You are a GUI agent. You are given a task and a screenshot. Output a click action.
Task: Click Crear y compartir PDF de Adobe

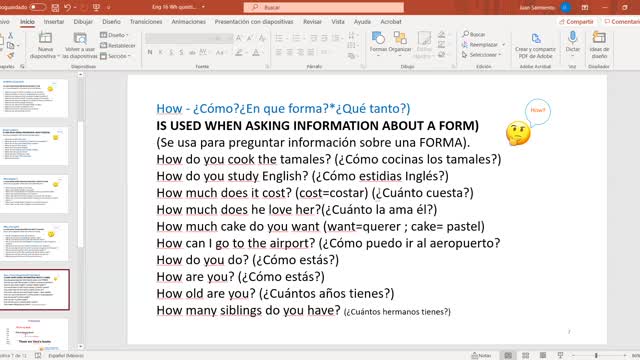click(x=535, y=45)
